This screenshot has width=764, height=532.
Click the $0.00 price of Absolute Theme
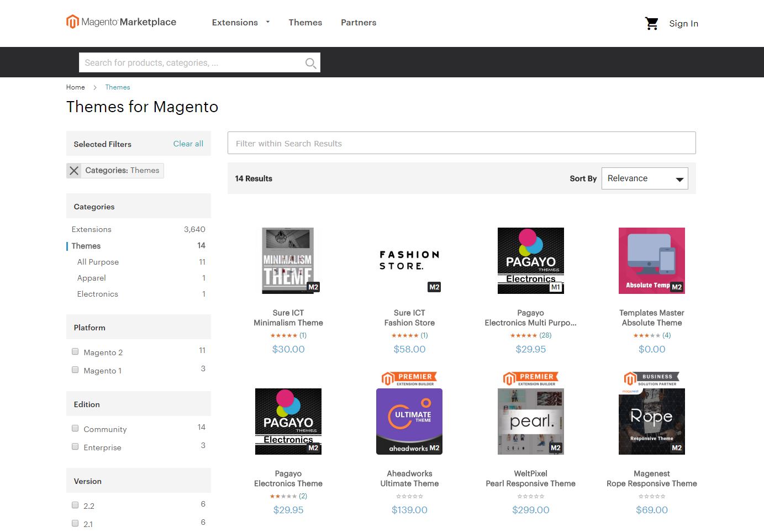tap(652, 349)
